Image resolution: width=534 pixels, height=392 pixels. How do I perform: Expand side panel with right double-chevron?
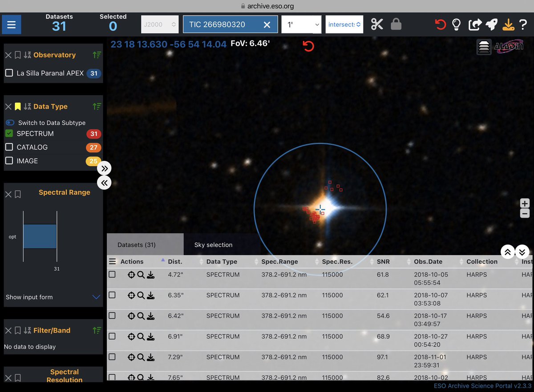tap(104, 168)
